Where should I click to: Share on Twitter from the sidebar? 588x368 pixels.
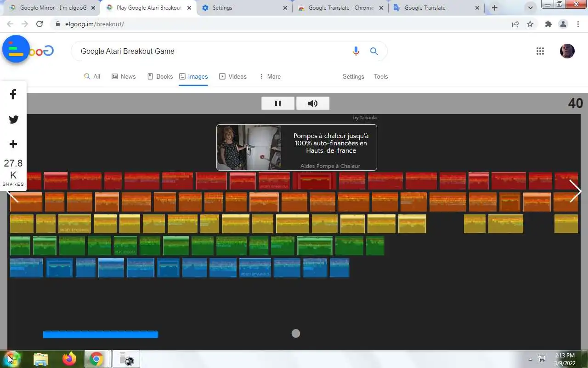coord(13,119)
